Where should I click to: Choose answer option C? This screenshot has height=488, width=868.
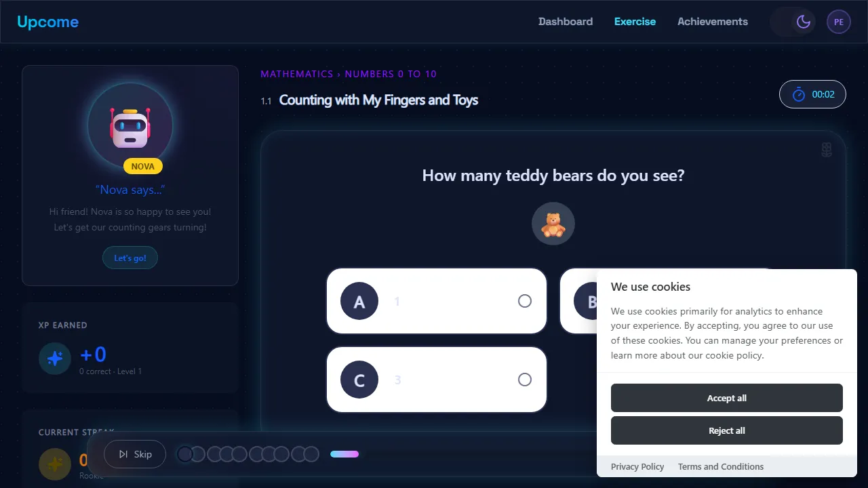click(437, 380)
